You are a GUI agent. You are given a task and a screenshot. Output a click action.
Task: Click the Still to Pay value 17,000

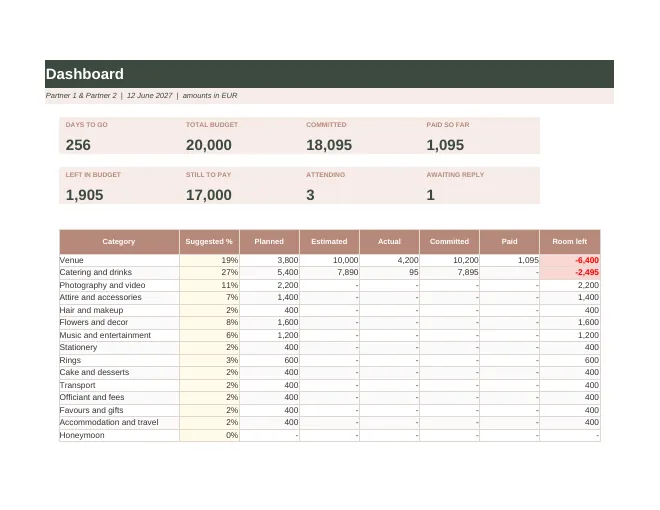209,195
